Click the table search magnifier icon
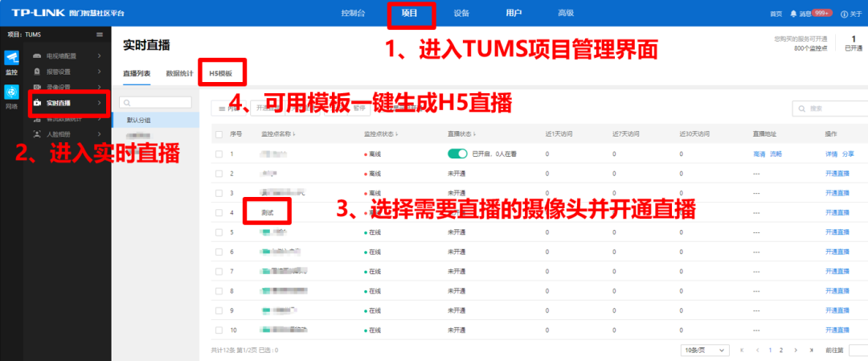868x361 pixels. coord(801,109)
